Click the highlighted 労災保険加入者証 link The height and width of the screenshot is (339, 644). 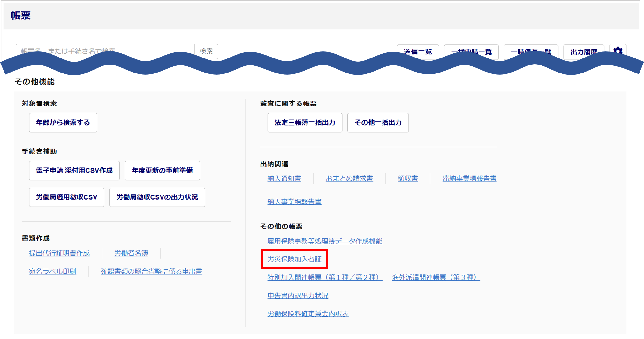[294, 259]
